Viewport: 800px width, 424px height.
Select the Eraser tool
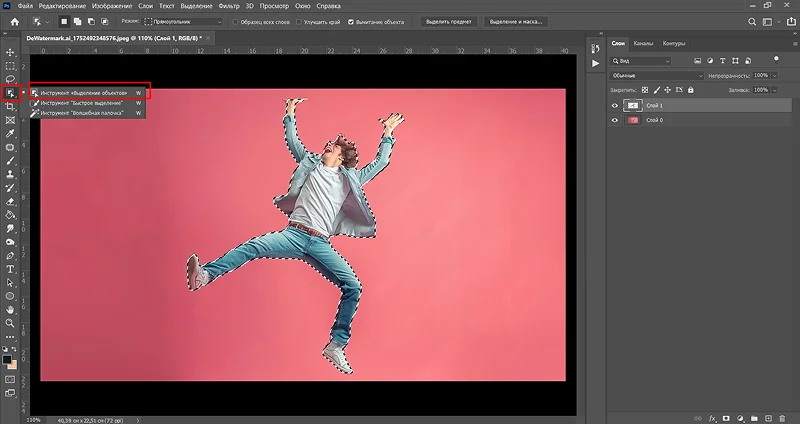[10, 202]
